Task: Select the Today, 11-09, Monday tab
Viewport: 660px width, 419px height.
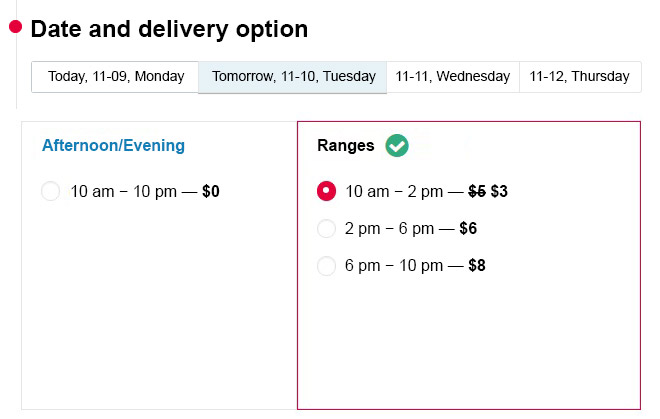Action: coord(115,77)
